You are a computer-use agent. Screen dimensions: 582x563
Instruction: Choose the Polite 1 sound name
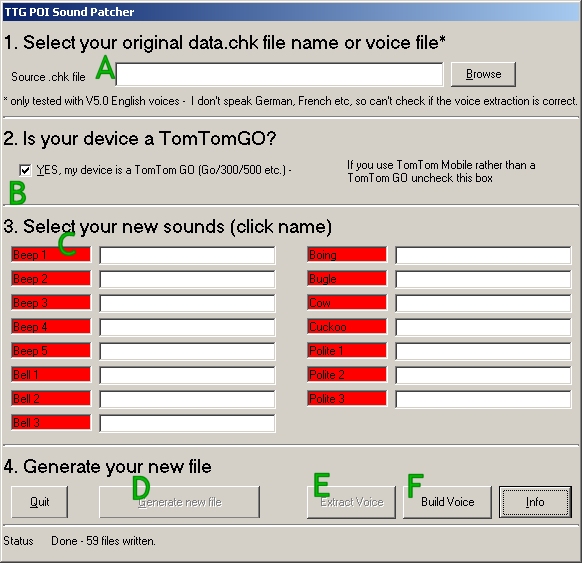click(x=347, y=350)
